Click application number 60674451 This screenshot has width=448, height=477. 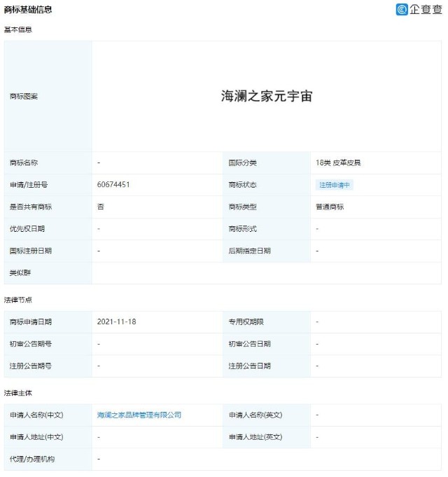pos(114,185)
